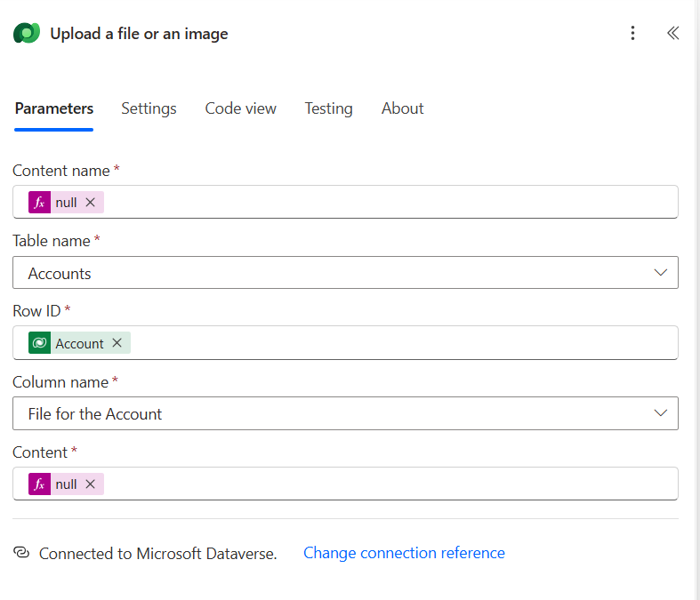700x600 pixels.
Task: Click Change connection reference link
Action: click(404, 553)
